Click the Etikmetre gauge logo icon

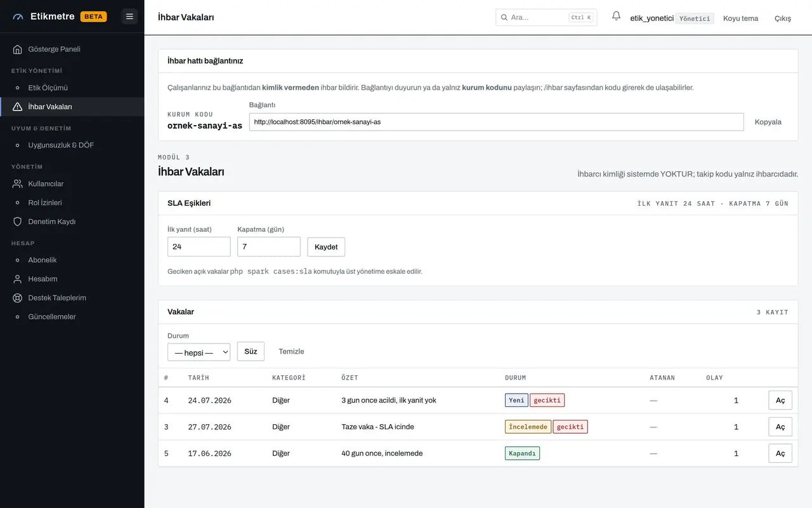tap(18, 17)
